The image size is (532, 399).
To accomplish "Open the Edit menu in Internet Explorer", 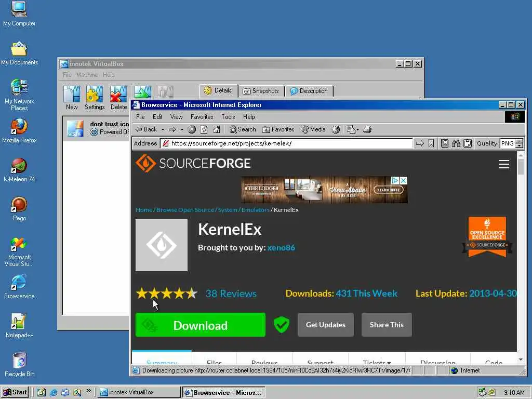I will click(x=157, y=117).
